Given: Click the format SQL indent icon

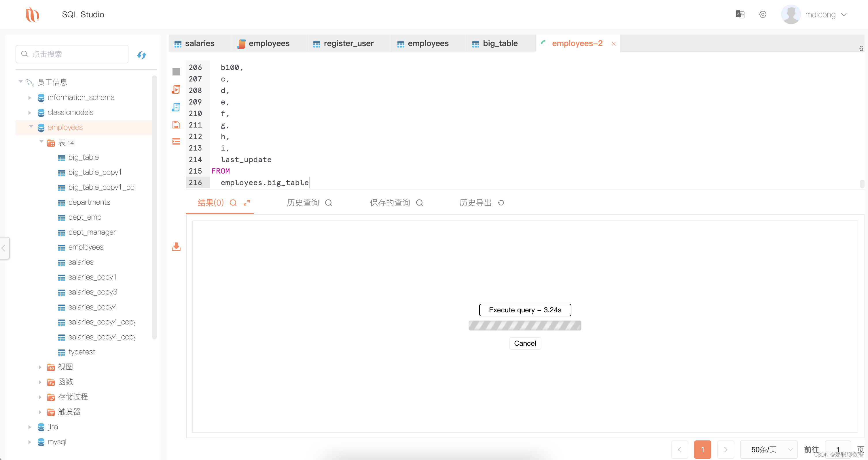Looking at the screenshot, I should coord(176,141).
